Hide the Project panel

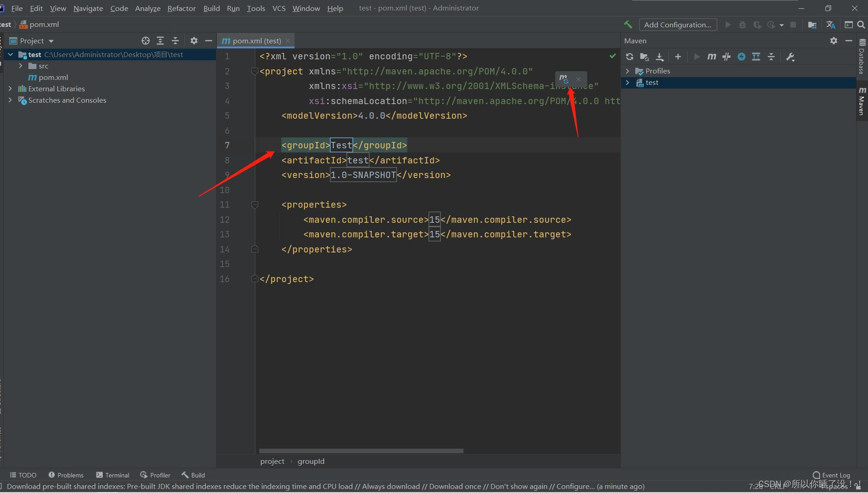(x=209, y=41)
